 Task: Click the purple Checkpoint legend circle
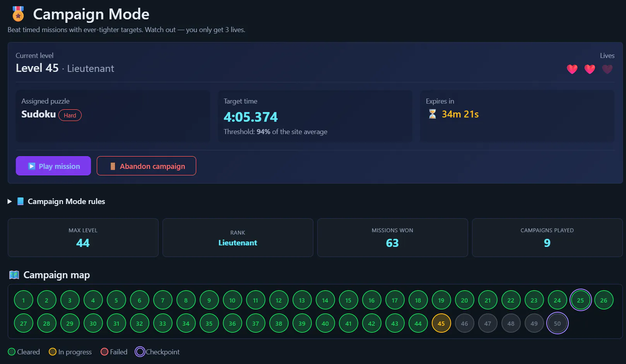click(x=140, y=352)
